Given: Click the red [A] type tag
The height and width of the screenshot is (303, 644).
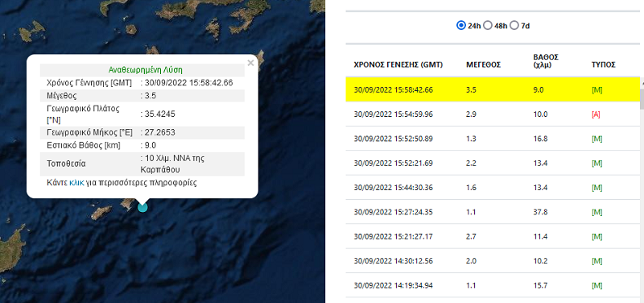Looking at the screenshot, I should point(596,114).
